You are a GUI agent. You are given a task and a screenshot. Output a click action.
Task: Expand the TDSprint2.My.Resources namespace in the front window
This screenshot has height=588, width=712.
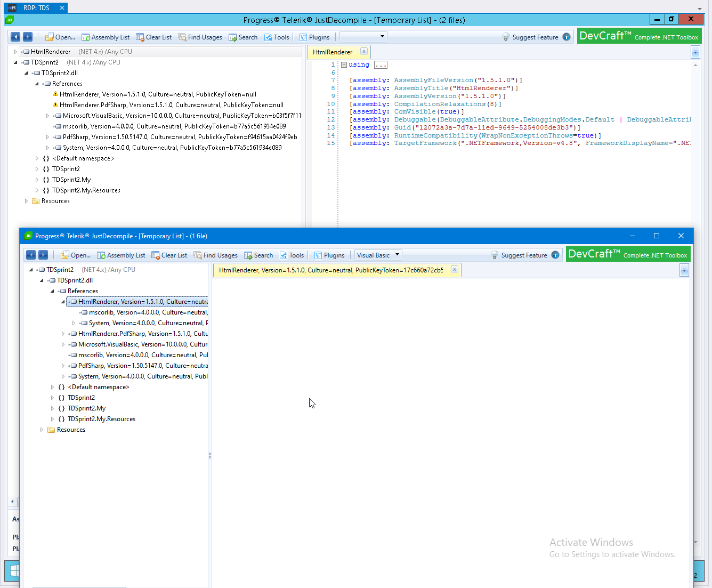(x=52, y=419)
